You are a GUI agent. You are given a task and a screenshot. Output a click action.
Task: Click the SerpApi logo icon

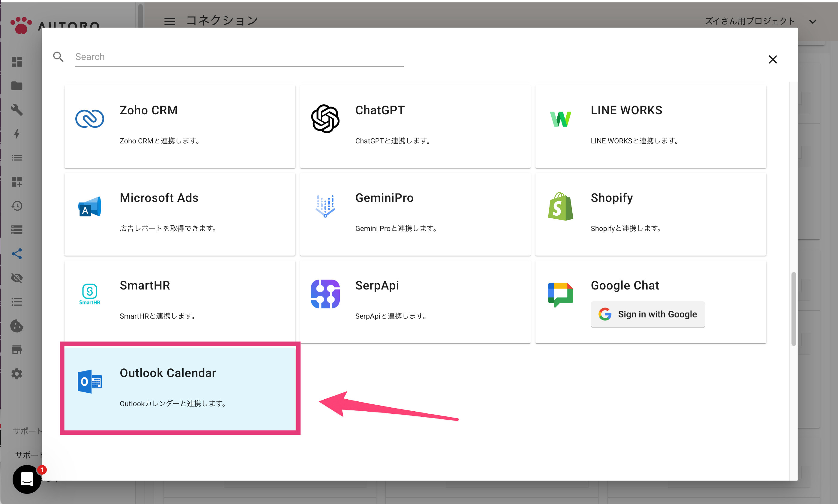pos(325,294)
